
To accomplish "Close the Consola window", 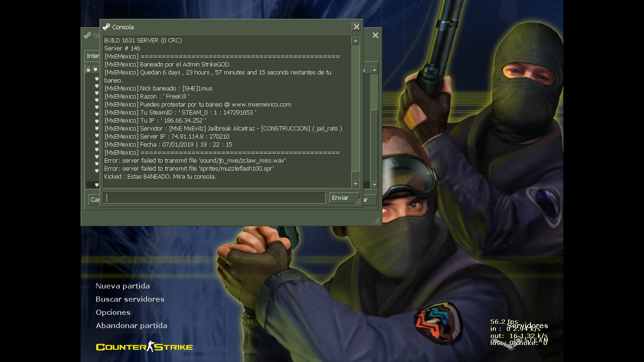I will [x=356, y=27].
